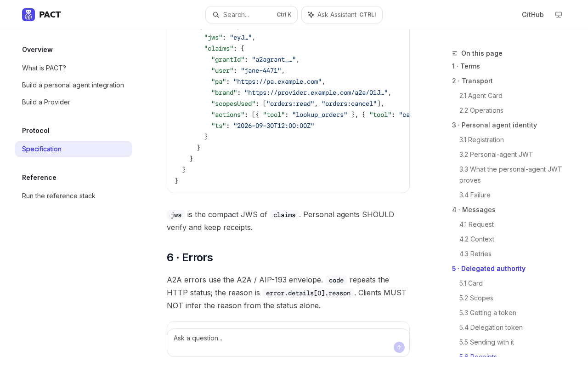Go to 3.3 What the personal-agent JWT proves

(511, 175)
